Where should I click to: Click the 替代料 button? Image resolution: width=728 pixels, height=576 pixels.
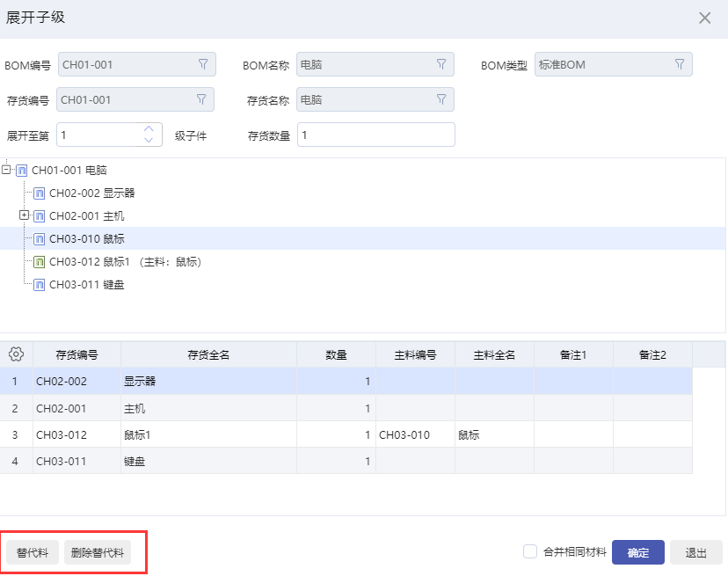[33, 552]
